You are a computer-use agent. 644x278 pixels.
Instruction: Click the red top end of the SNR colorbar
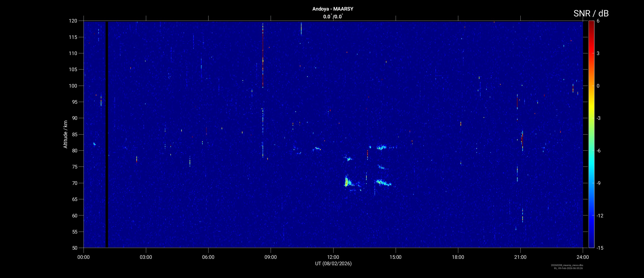(591, 23)
